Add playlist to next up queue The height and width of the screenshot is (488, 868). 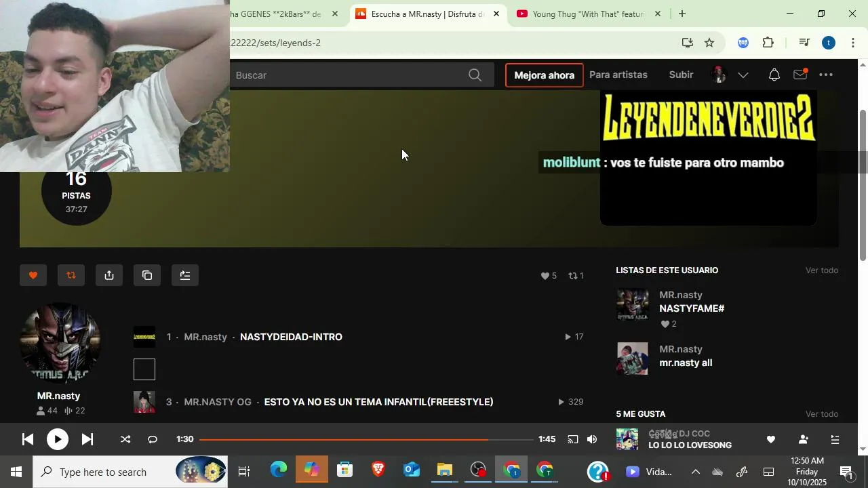tap(185, 275)
